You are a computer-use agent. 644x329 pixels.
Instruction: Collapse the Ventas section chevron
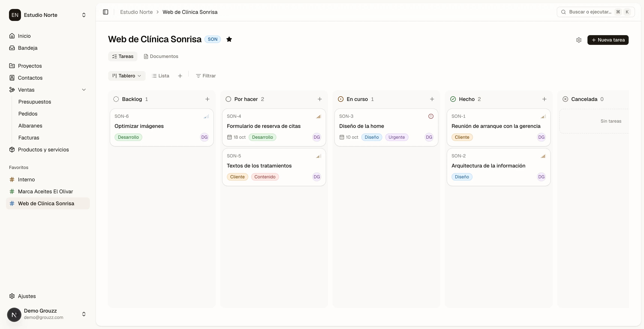tap(84, 90)
